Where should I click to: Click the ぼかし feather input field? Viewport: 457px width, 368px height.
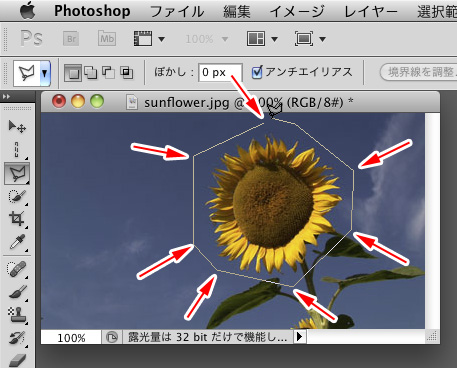pos(220,72)
